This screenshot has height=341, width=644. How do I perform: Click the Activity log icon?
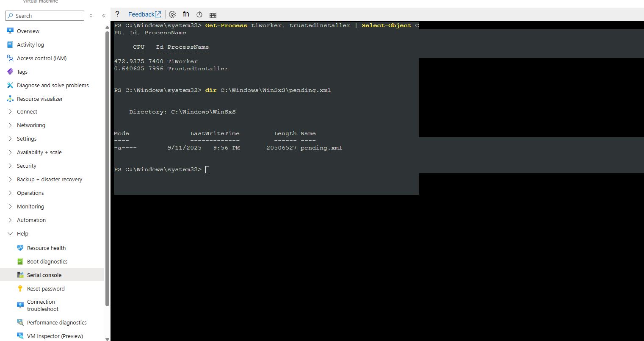click(10, 44)
